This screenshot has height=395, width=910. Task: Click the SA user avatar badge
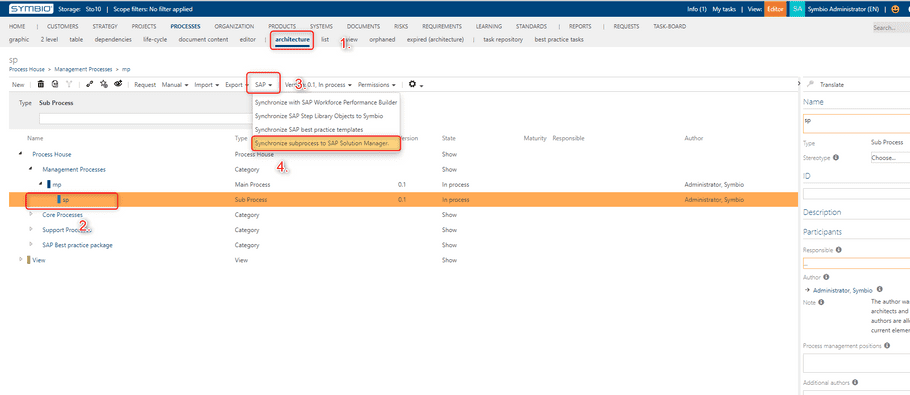coord(797,9)
